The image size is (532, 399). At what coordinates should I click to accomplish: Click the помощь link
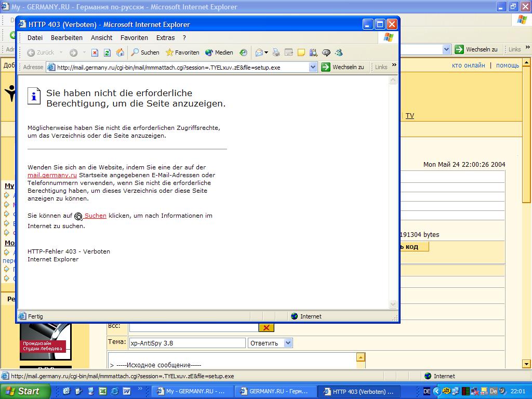point(507,65)
